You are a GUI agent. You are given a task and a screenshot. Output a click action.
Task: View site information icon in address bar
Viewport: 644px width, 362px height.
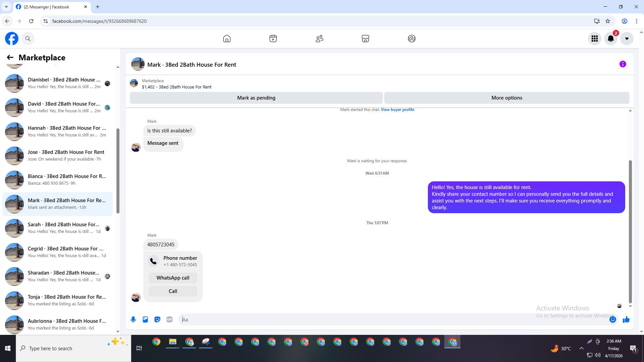click(46, 21)
